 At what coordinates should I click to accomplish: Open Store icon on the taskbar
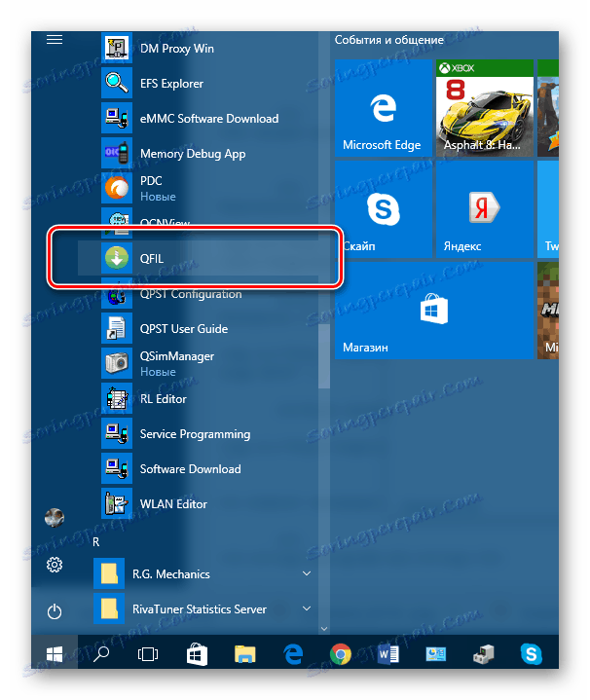(x=197, y=655)
